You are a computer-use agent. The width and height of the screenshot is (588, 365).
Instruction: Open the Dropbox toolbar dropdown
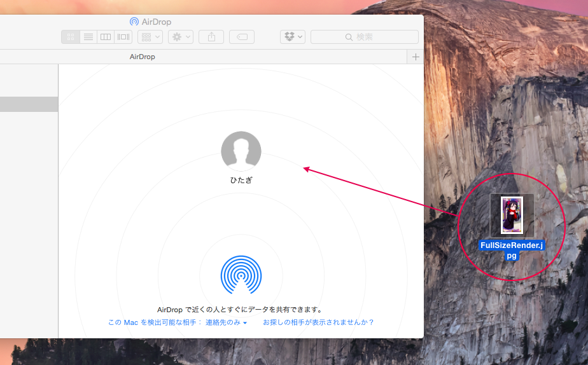coord(293,37)
